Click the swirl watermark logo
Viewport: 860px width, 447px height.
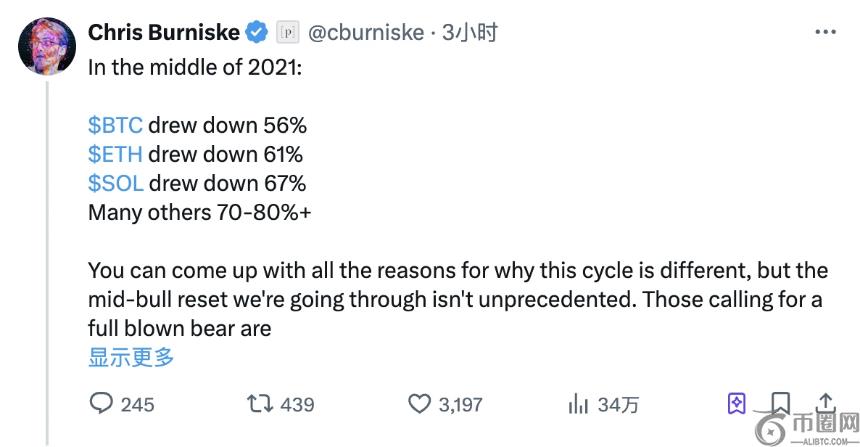(770, 427)
